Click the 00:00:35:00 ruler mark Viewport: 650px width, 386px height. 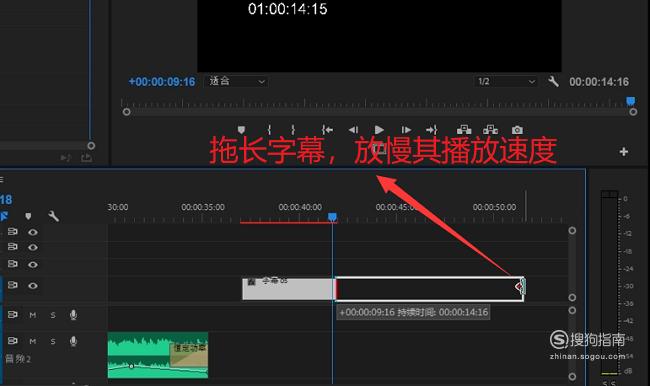click(x=203, y=207)
